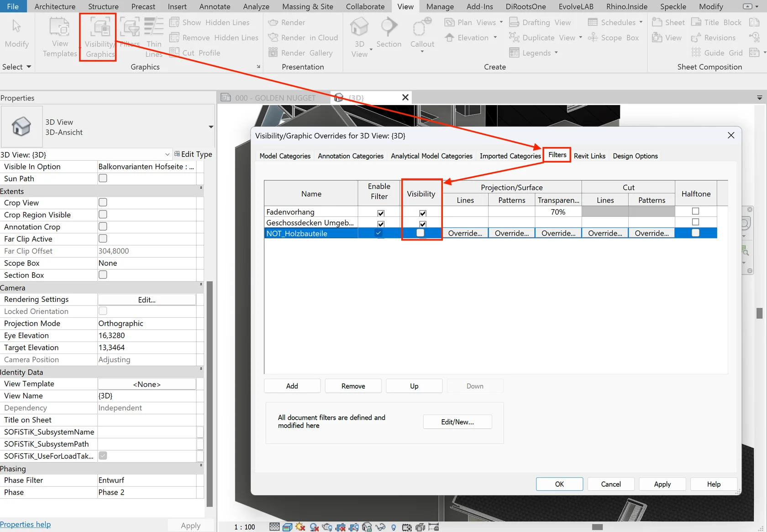Open View Templates ribbon tool

coord(60,37)
